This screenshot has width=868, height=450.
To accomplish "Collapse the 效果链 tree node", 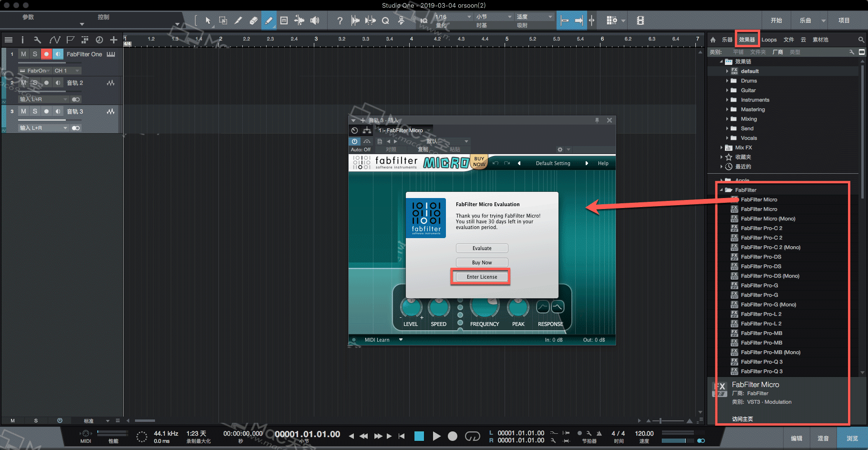I will tap(721, 62).
